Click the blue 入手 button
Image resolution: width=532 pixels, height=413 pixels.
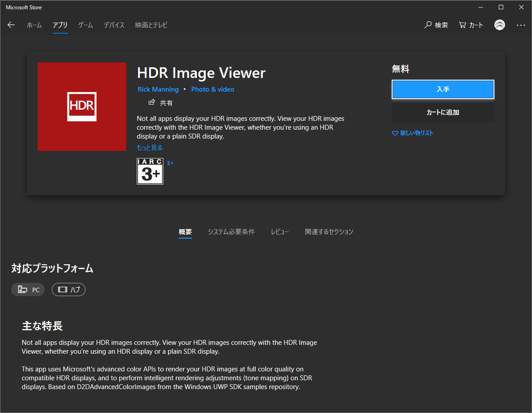click(x=443, y=89)
